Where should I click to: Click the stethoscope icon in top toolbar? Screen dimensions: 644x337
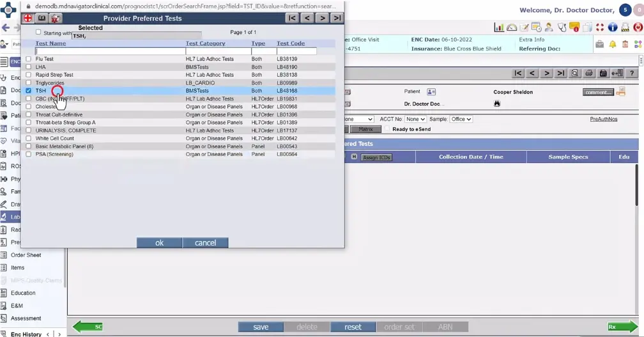click(x=562, y=27)
